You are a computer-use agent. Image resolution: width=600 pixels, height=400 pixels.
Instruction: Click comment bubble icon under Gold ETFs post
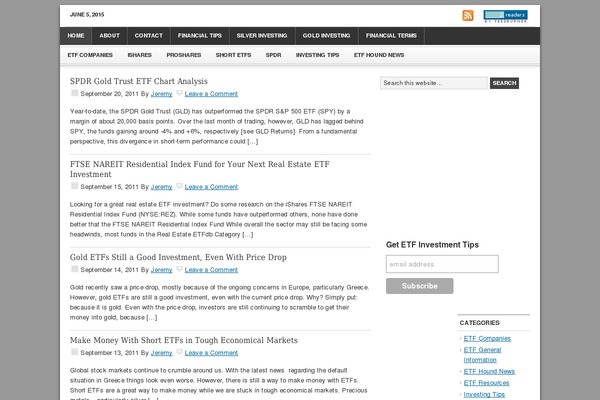pyautogui.click(x=179, y=269)
